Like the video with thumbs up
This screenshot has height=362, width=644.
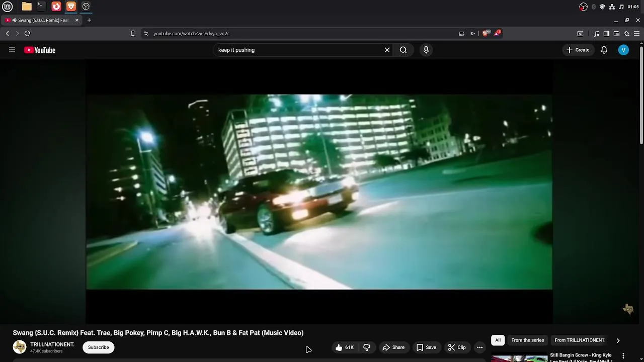click(345, 347)
